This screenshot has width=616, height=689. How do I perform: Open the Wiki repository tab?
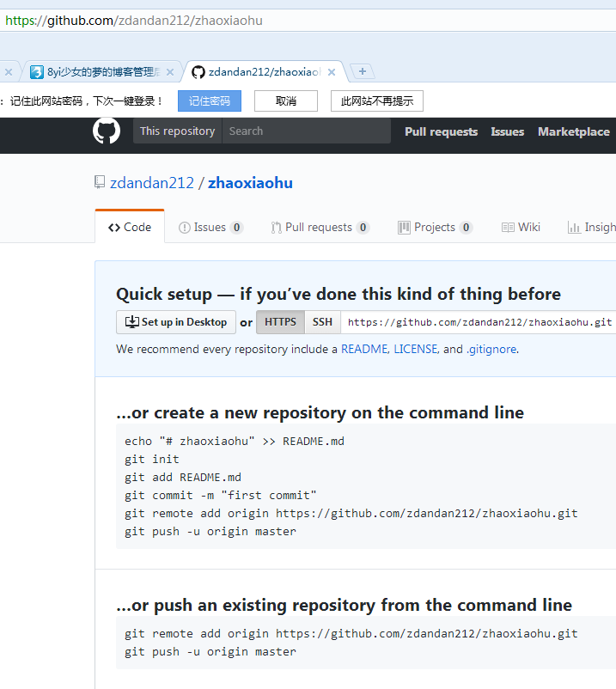point(521,227)
